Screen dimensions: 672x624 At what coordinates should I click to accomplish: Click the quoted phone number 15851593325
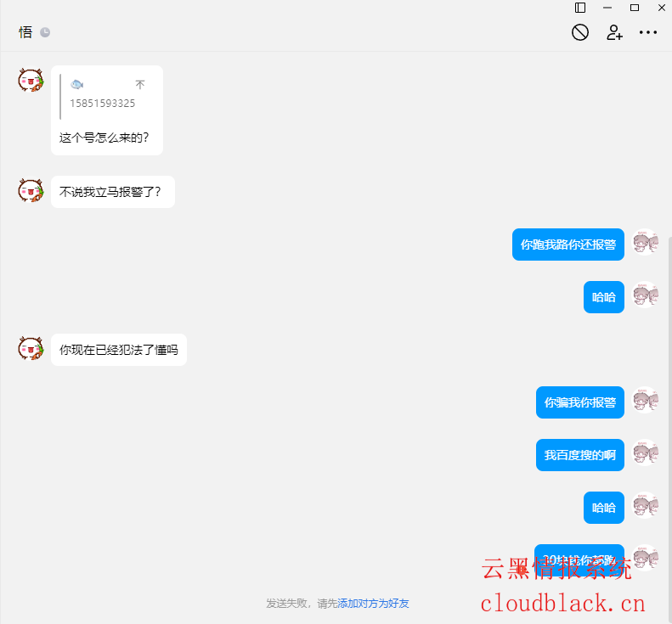point(102,104)
